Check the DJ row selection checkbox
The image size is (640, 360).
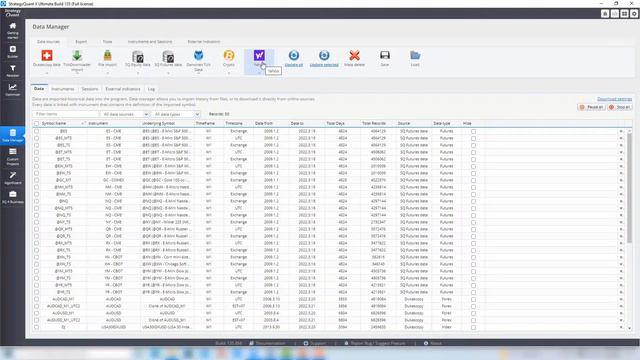pos(36,327)
